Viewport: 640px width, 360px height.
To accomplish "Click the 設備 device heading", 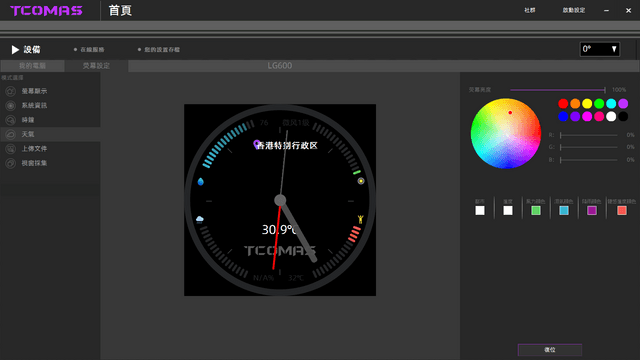I will [x=32, y=50].
